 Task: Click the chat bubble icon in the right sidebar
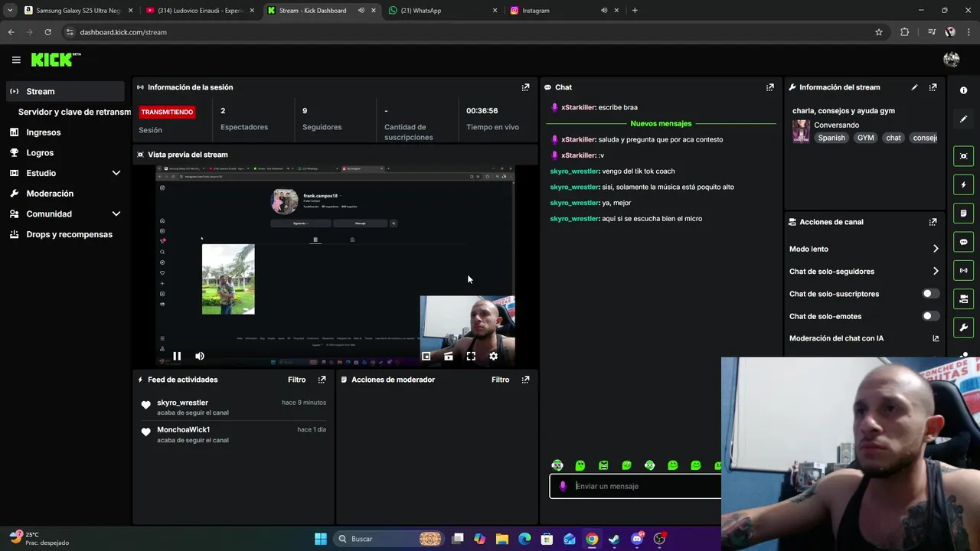[963, 242]
